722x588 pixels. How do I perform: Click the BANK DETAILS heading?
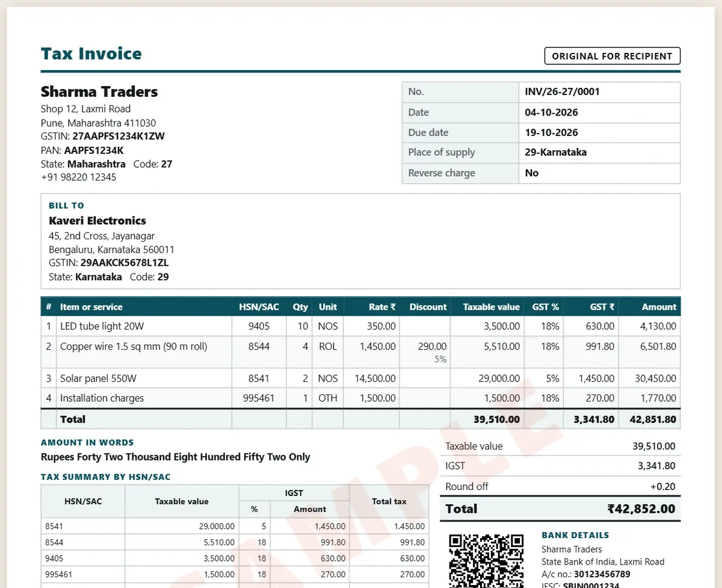[575, 535]
